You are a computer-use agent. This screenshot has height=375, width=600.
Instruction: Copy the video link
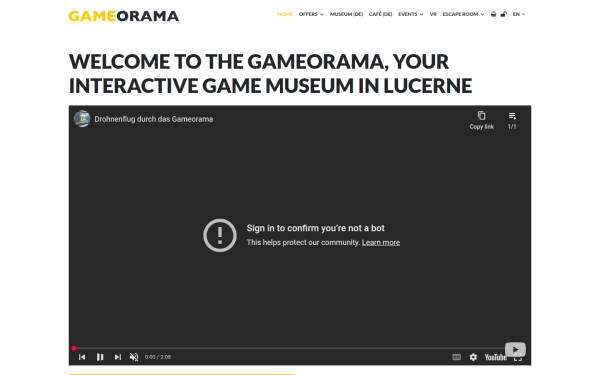pos(481,120)
